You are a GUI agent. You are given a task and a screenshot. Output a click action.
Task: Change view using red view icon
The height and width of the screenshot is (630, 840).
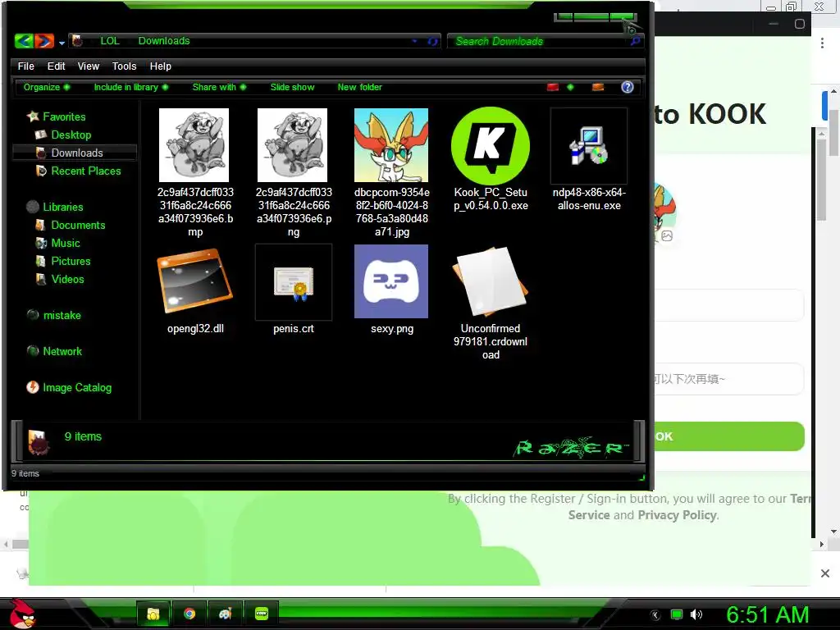coord(553,87)
